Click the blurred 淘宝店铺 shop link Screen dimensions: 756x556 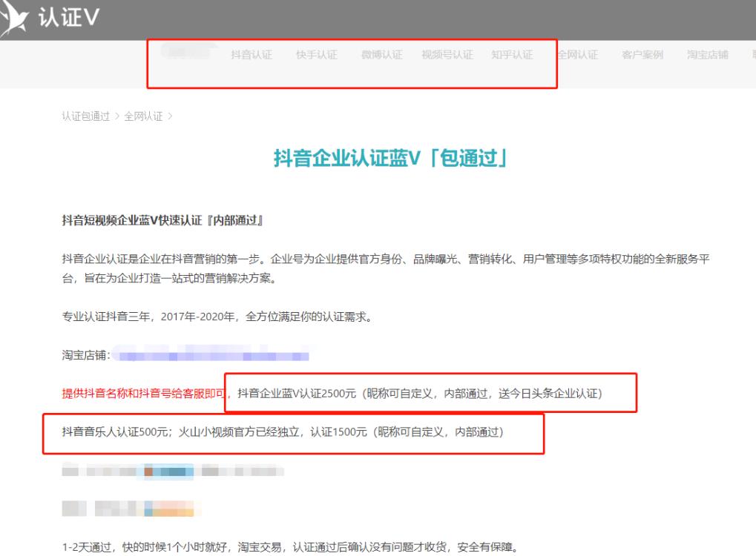click(213, 356)
